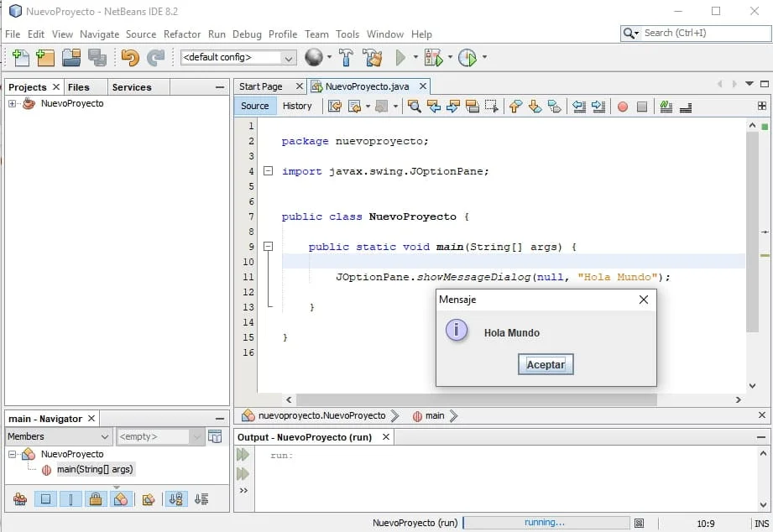Click the Source view button

tap(255, 106)
